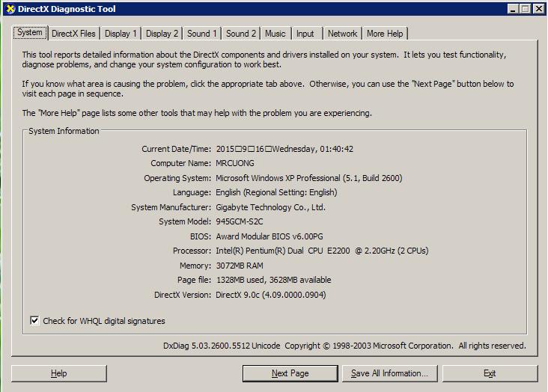
Task: Switch to the Display 2 tab
Action: point(162,34)
